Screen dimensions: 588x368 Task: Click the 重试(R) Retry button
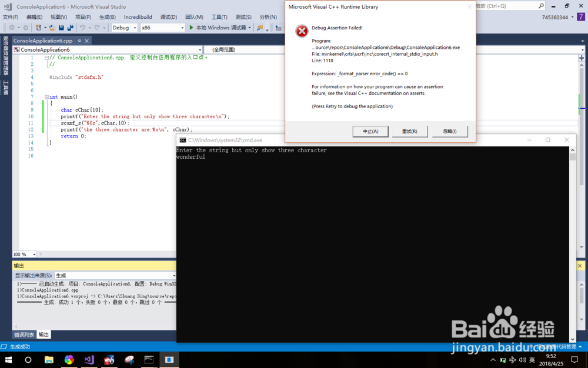410,131
